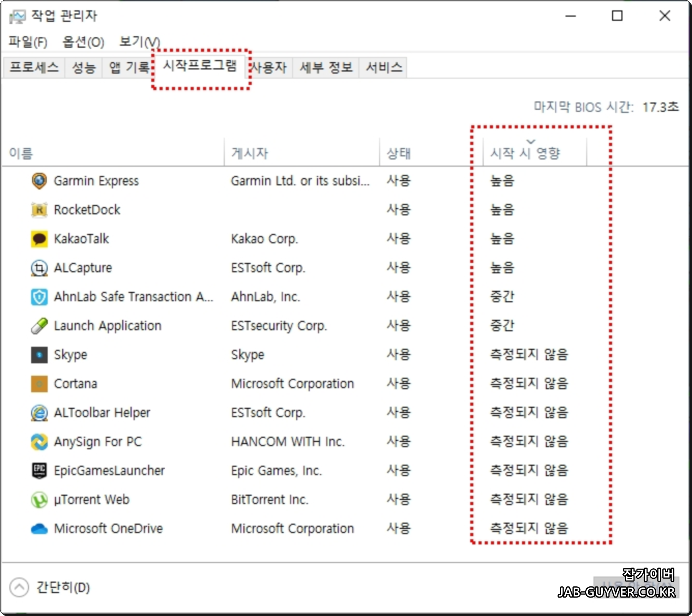Click the ALToolbar Helper browser icon
The image size is (692, 616).
pyautogui.click(x=39, y=413)
